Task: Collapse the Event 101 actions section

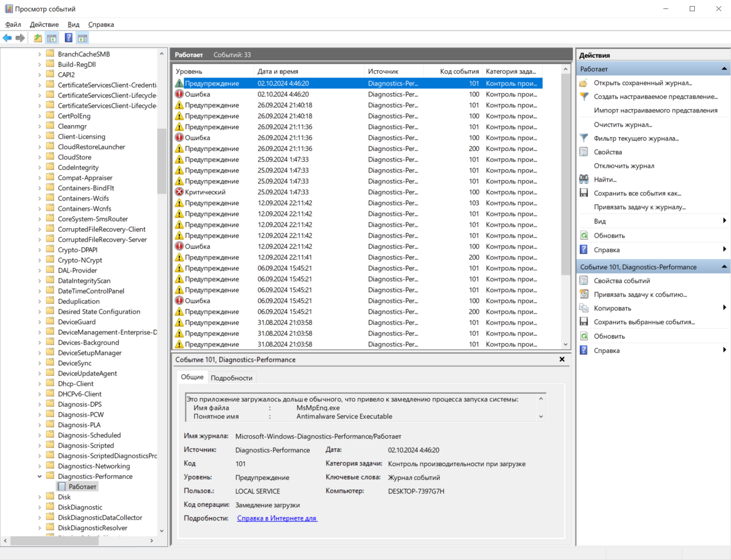Action: (724, 267)
